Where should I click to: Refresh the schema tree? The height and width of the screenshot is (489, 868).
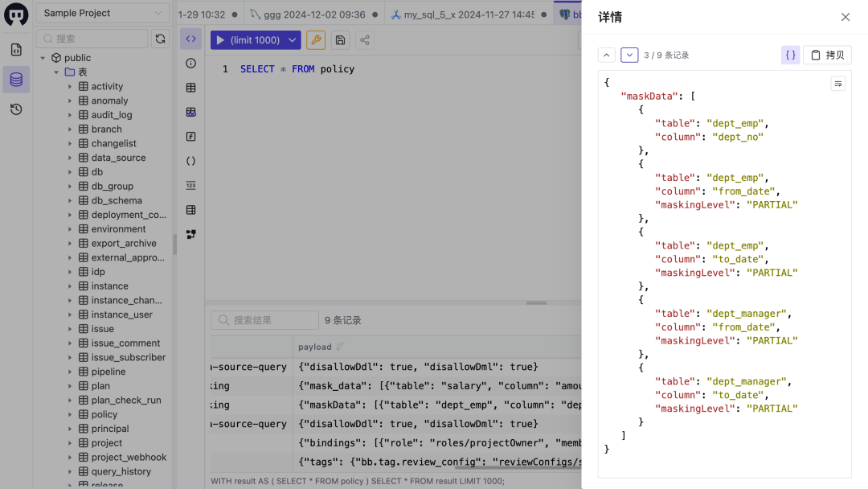[161, 39]
